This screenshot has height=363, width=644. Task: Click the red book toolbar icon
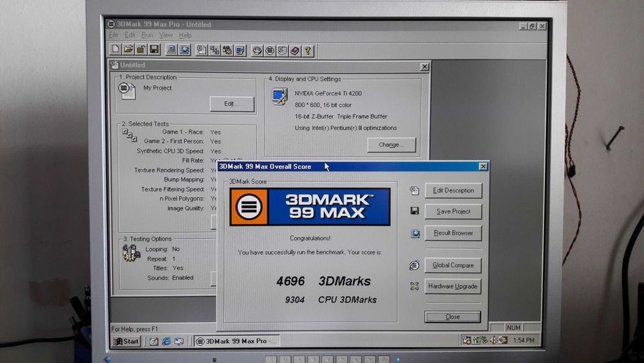click(x=295, y=51)
